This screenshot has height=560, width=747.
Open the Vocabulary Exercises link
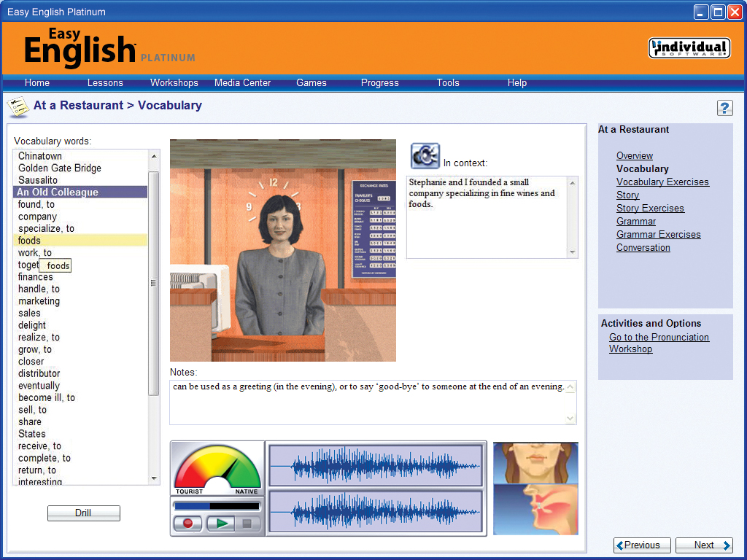tap(662, 182)
